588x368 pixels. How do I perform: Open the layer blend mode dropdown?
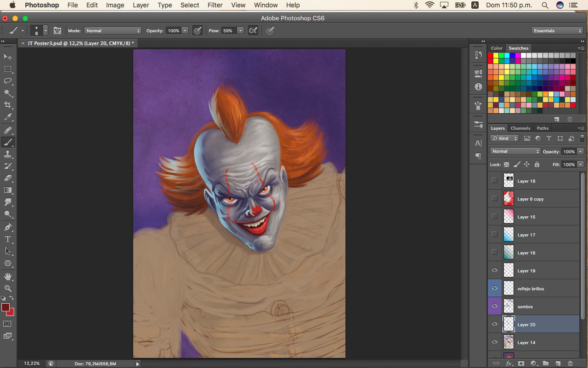point(515,151)
